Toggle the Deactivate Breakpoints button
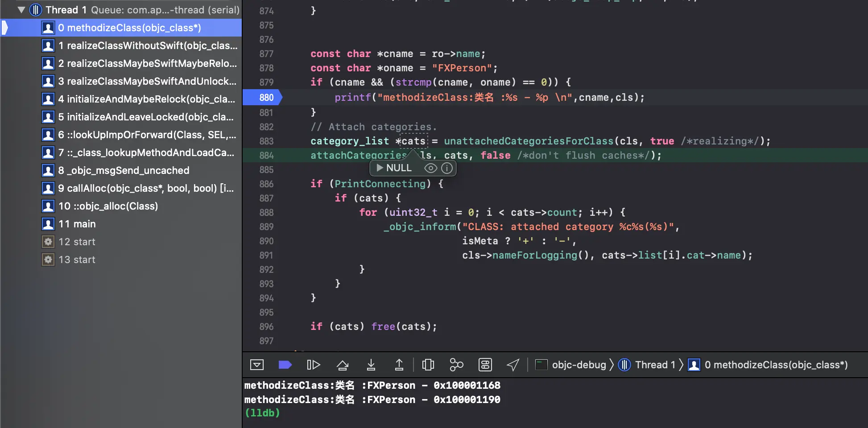Screen dimensions: 868x428 click(285, 365)
